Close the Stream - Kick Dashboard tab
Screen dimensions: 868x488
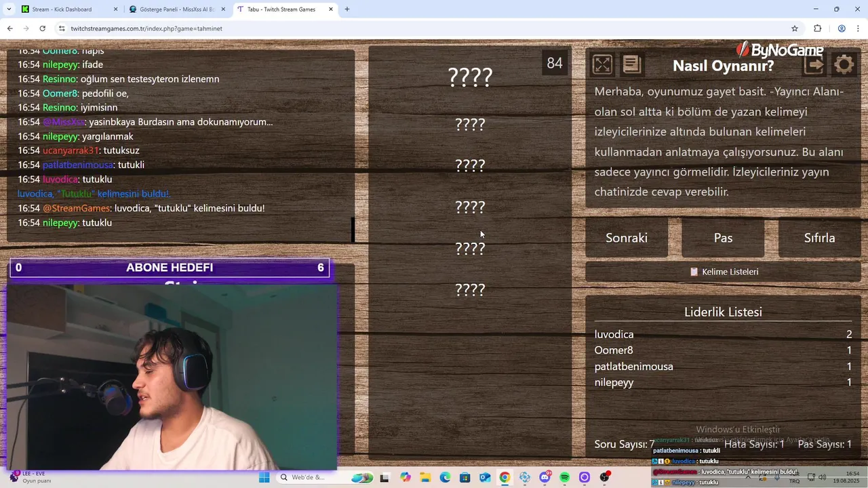tap(115, 9)
